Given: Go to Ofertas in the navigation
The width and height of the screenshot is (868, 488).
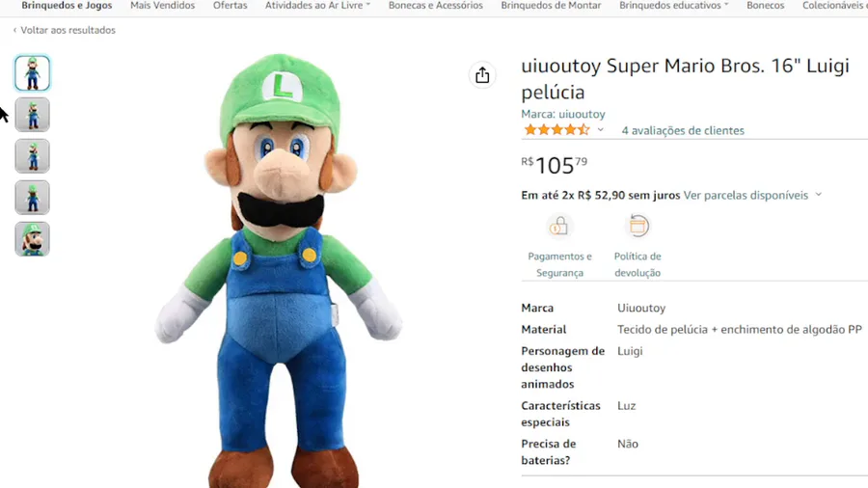Looking at the screenshot, I should coord(230,6).
